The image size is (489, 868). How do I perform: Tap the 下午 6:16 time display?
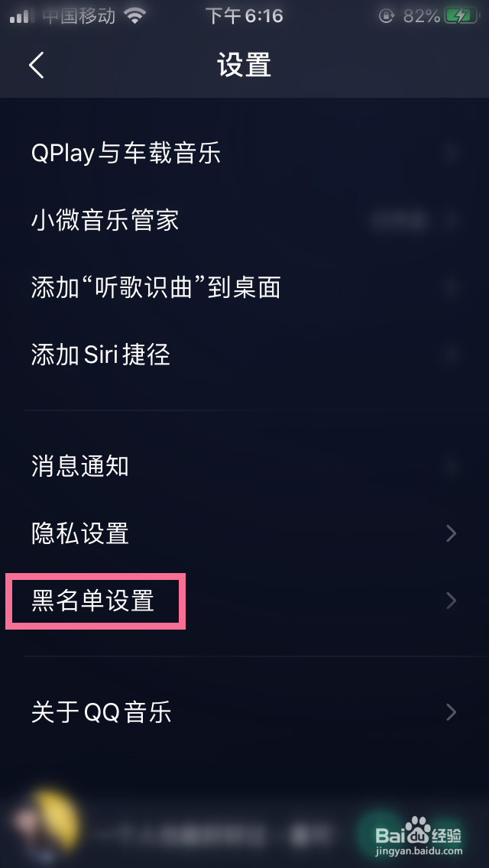(244, 16)
